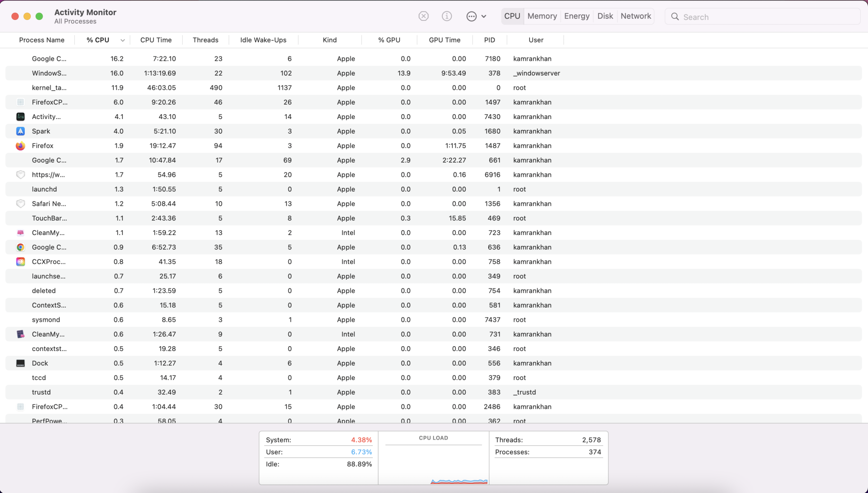Select the tccd process row
868x493 pixels.
coord(434,378)
